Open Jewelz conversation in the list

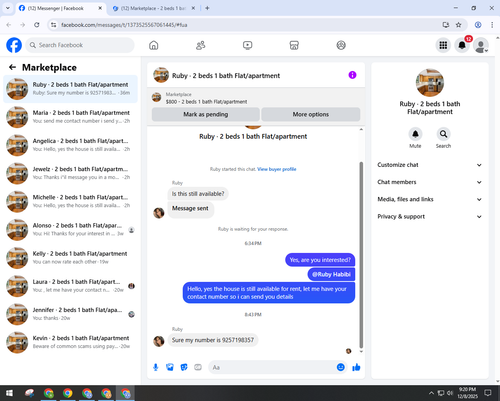pyautogui.click(x=70, y=173)
